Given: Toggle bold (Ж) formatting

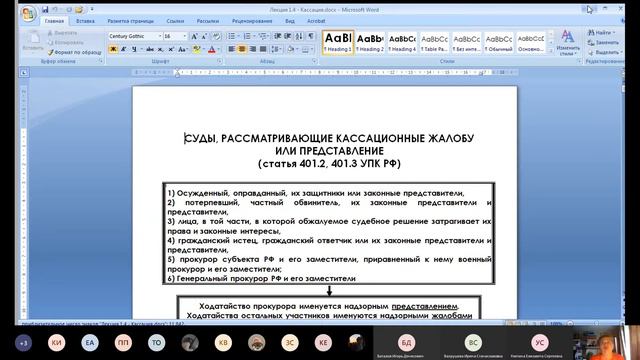Looking at the screenshot, I should point(113,49).
